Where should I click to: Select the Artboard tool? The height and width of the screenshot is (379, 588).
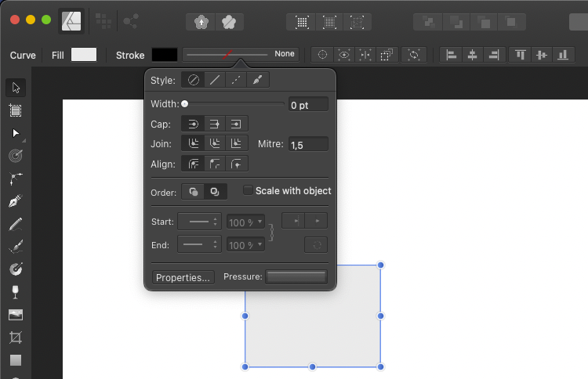click(x=16, y=110)
